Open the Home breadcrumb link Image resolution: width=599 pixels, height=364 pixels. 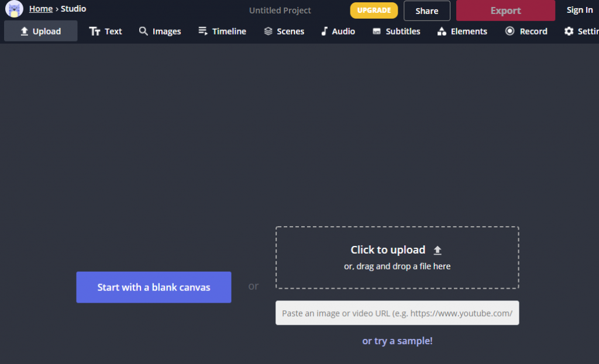(41, 9)
